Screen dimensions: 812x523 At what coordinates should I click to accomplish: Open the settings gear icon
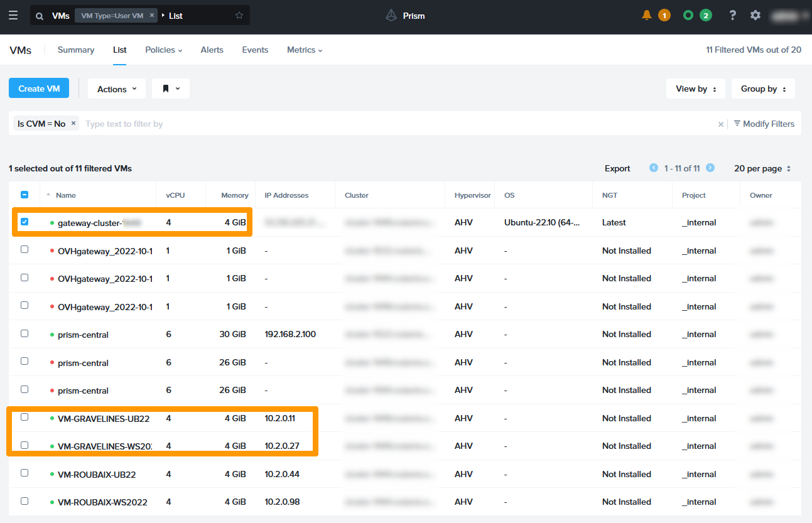tap(755, 15)
